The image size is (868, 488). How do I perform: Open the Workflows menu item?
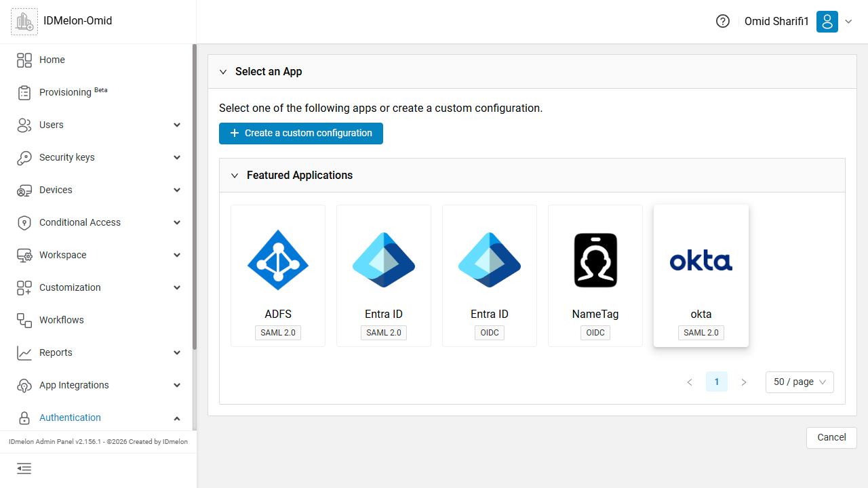96,320
